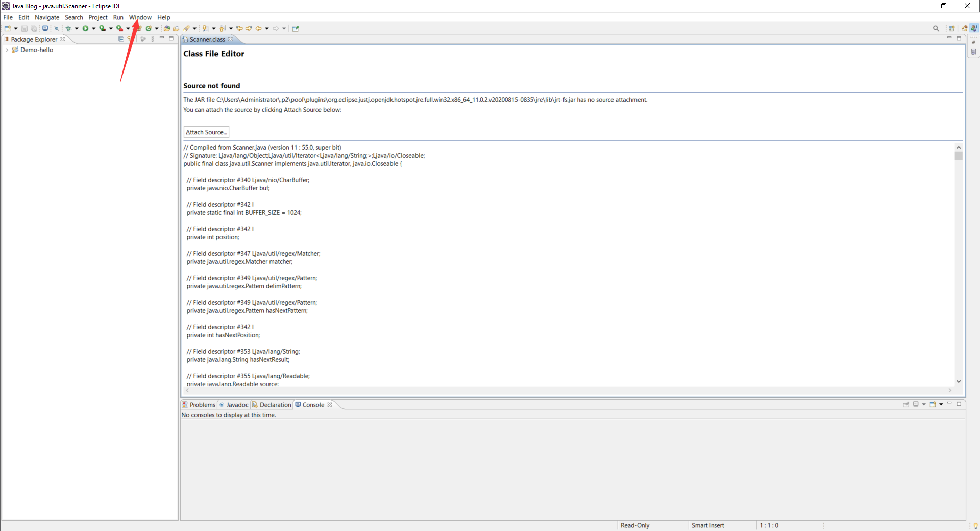Open Task List from right trim
The image size is (980, 531).
[974, 52]
